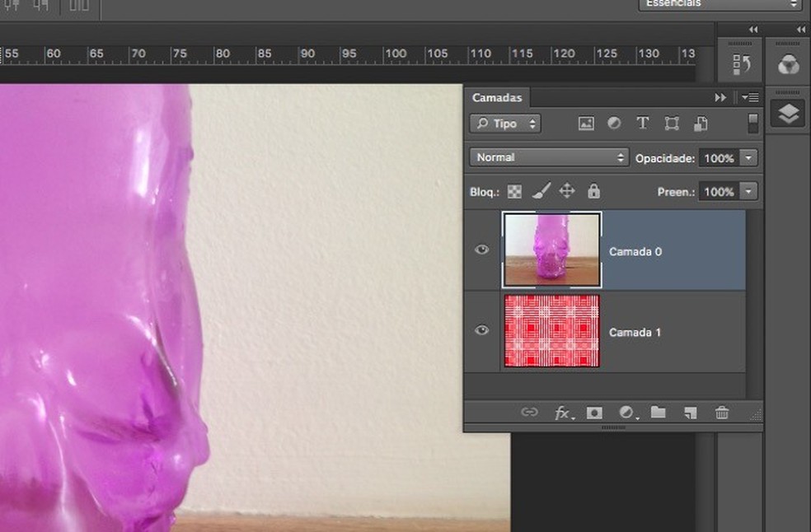
Task: Hide the Camada 1 layer
Action: pyautogui.click(x=482, y=331)
